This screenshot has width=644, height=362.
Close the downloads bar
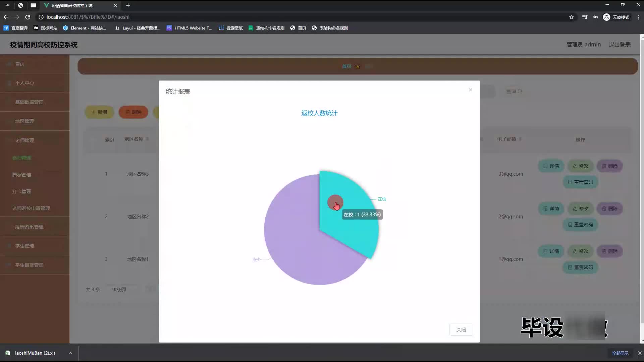pos(639,353)
